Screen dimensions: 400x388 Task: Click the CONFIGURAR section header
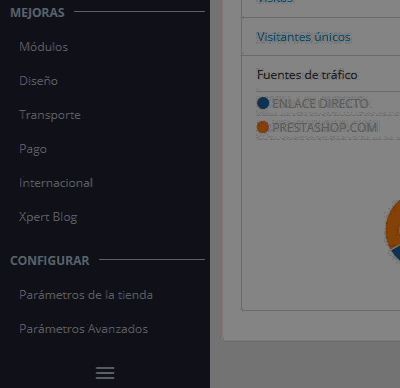coord(50,261)
